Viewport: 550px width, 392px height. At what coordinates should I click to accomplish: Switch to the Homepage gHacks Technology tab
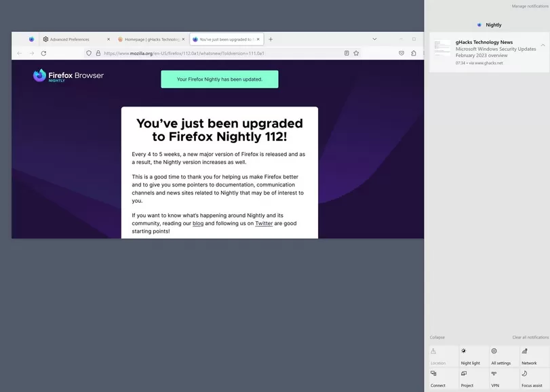150,39
